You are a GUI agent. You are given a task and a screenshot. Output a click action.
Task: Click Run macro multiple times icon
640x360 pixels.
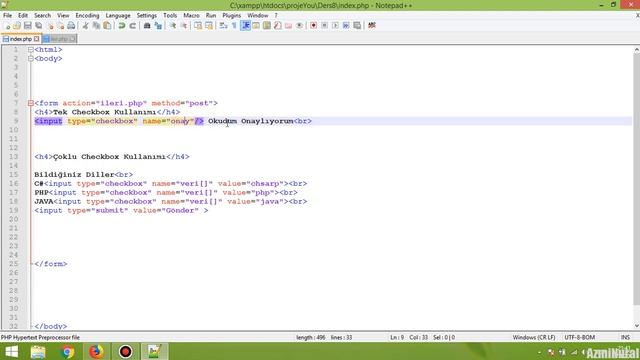pos(346,26)
